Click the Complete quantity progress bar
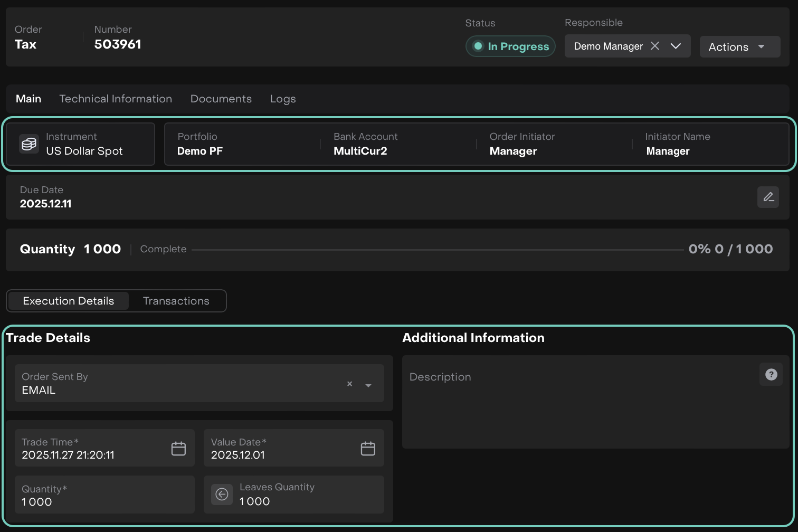798x532 pixels. 437,250
